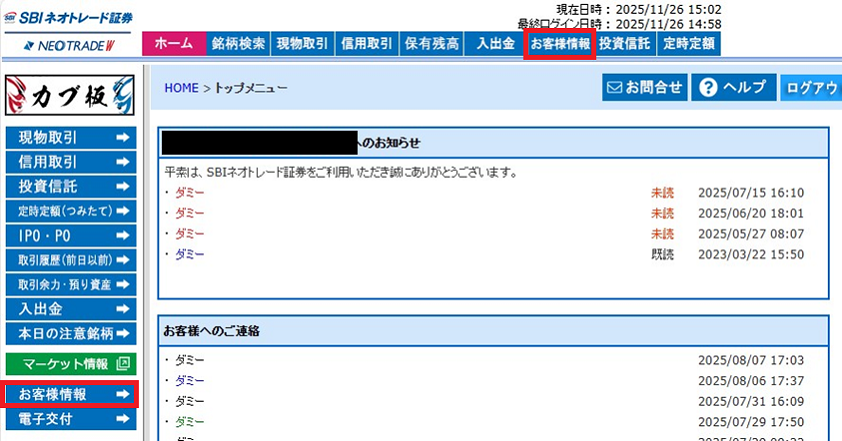Open the contact message dated 2025/08/06
Screen dimensions: 842x441
pyautogui.click(x=189, y=381)
